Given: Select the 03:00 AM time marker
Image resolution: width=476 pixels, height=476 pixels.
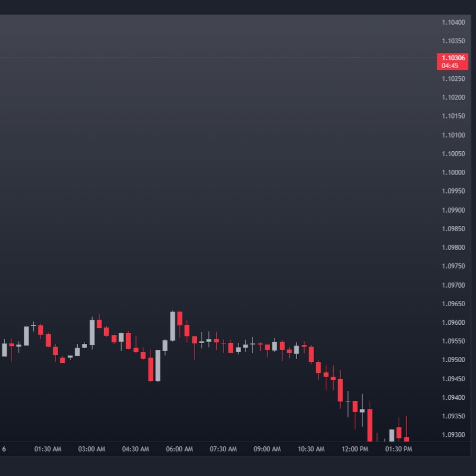Looking at the screenshot, I should (91, 449).
